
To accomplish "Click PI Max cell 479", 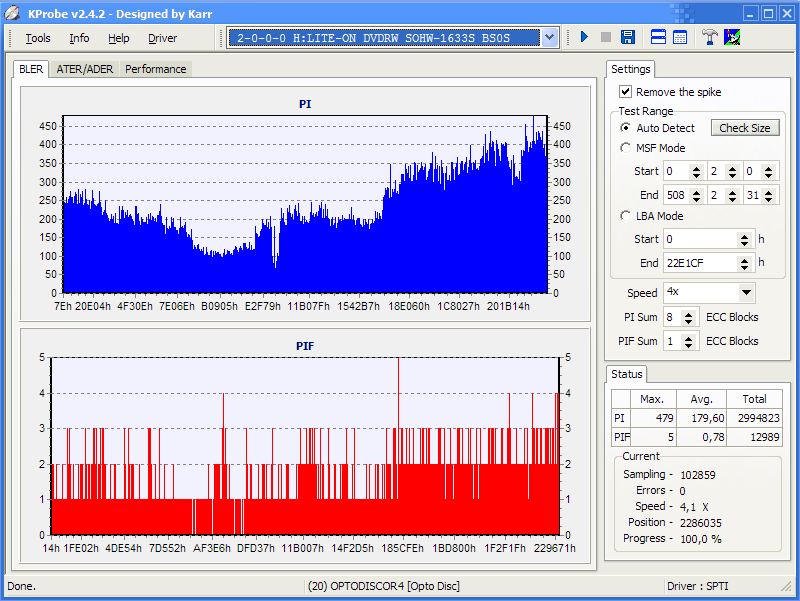I will tap(653, 418).
